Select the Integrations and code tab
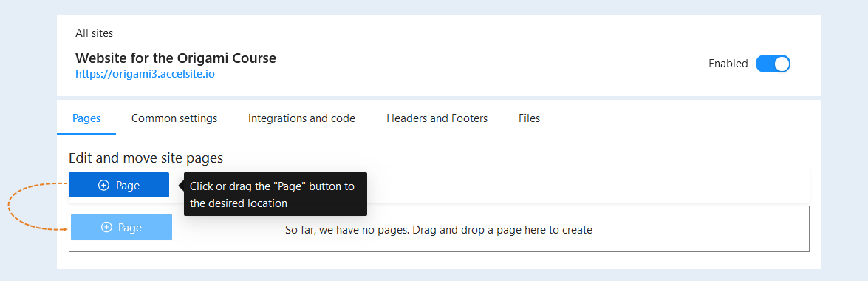Image resolution: width=868 pixels, height=281 pixels. [301, 118]
